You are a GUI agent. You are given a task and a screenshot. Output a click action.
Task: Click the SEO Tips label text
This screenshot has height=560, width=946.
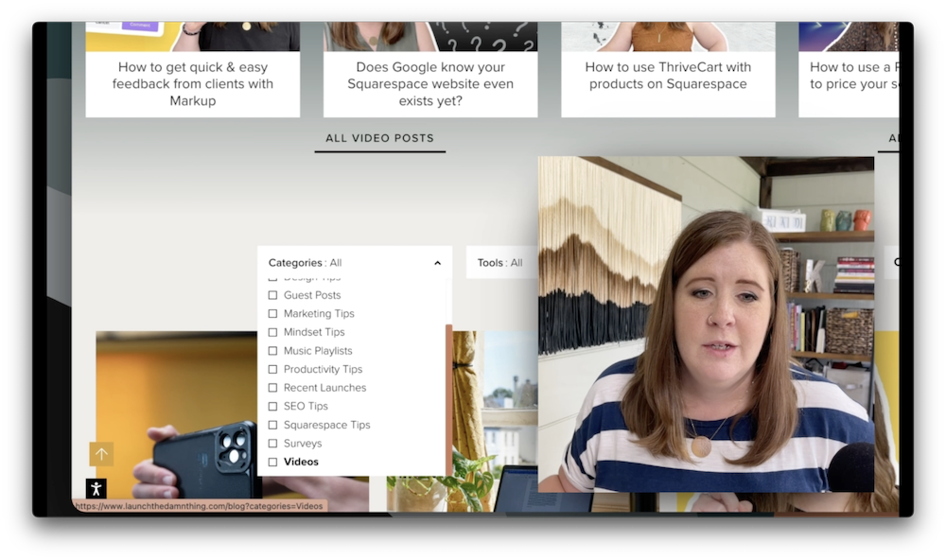306,406
